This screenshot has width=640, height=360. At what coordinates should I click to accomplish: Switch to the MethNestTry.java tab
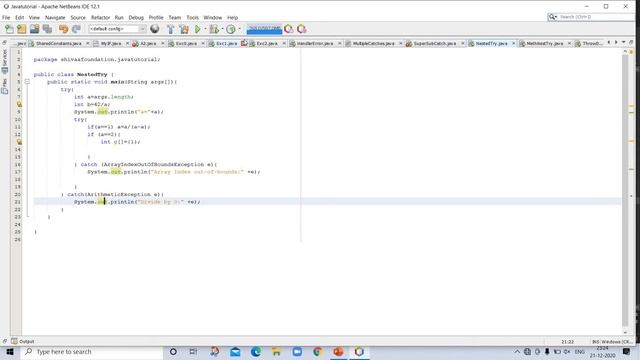pyautogui.click(x=544, y=43)
